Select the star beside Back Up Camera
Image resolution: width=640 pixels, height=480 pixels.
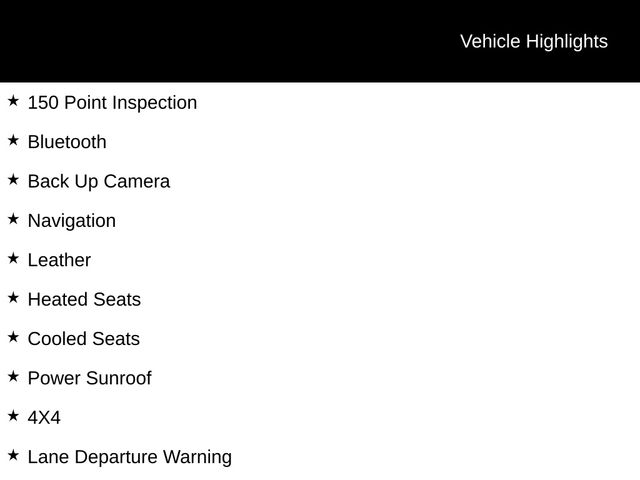[x=13, y=180]
